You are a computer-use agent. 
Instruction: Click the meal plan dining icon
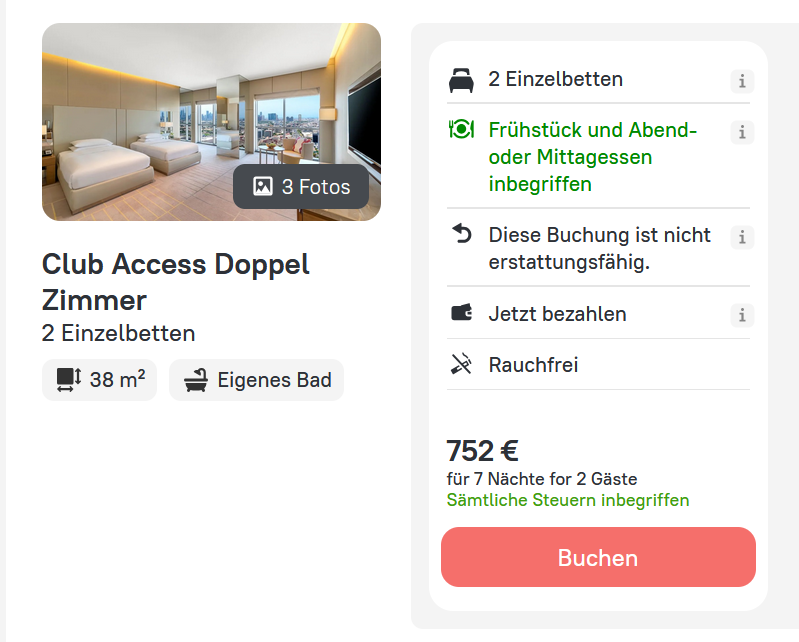click(461, 129)
